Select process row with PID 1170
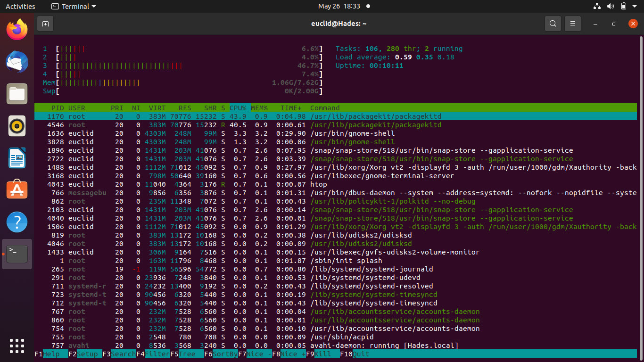The height and width of the screenshot is (362, 644). 336,116
